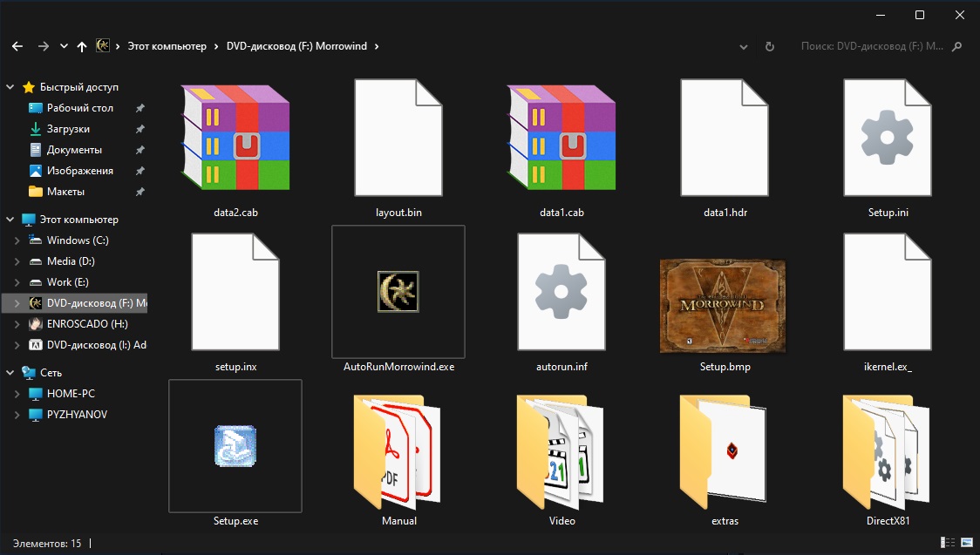980x555 pixels.
Task: Select the Setup.ini gear file icon
Action: (x=888, y=138)
